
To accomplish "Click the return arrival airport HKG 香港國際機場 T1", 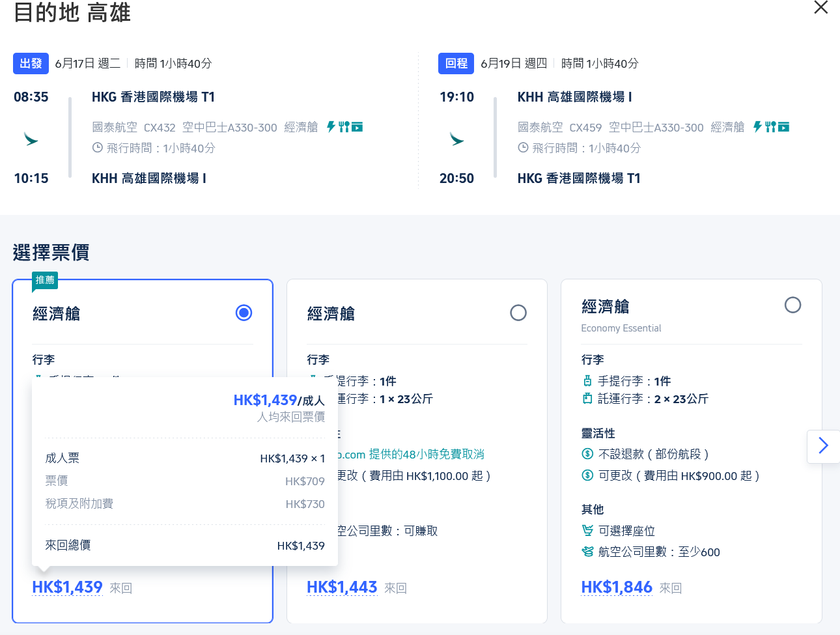I will click(579, 178).
